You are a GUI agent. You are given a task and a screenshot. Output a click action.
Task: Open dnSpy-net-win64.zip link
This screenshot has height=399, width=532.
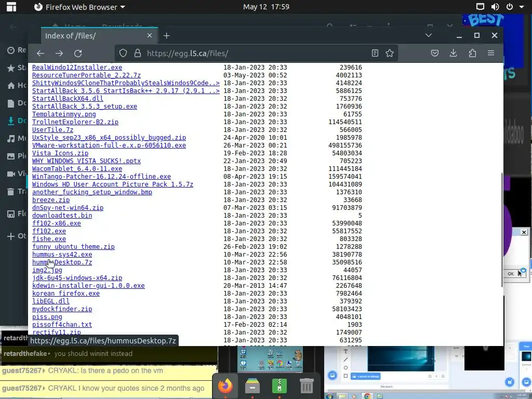[68, 208]
